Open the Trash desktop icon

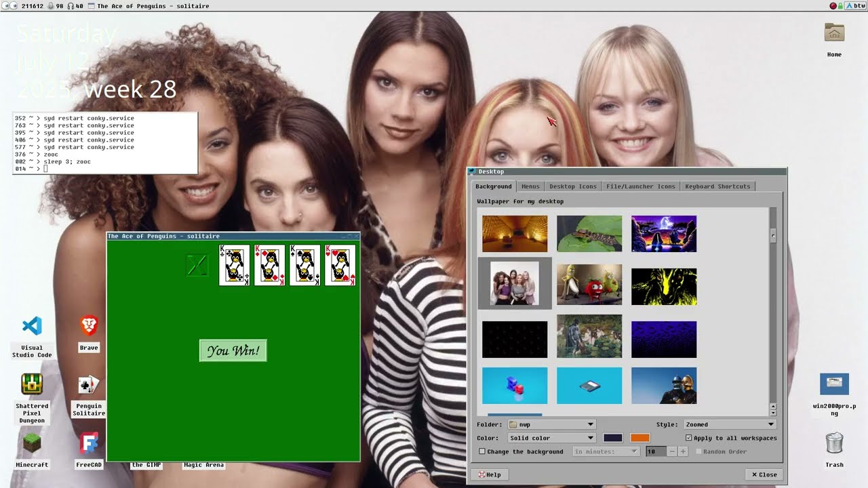[834, 443]
